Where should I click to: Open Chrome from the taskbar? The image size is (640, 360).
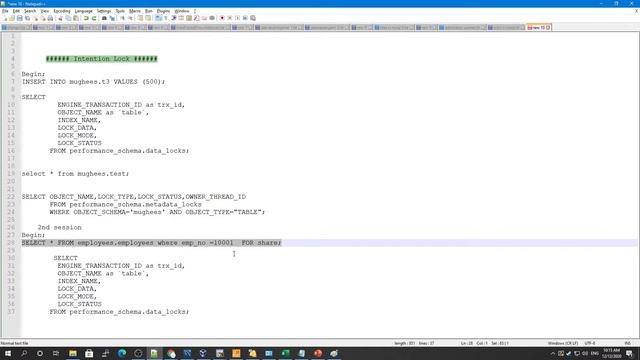point(171,353)
